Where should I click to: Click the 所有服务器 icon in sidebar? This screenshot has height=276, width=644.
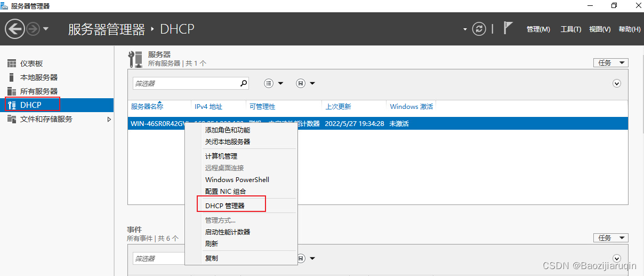11,91
